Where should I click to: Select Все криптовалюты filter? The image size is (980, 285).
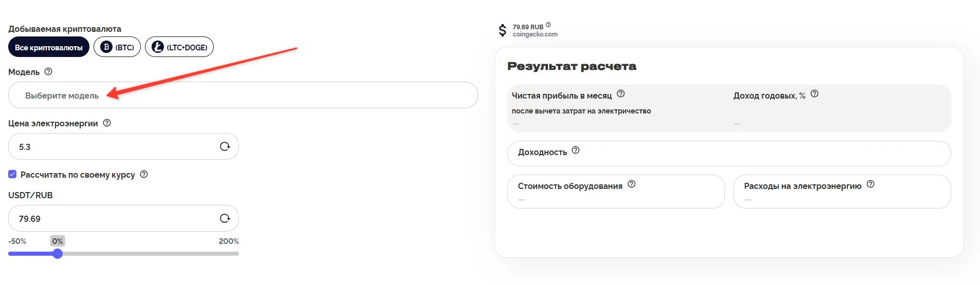click(x=49, y=47)
